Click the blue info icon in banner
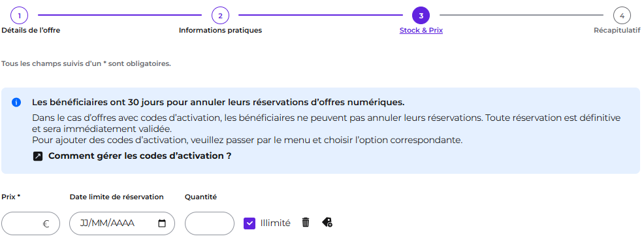The height and width of the screenshot is (247, 644). click(x=16, y=103)
